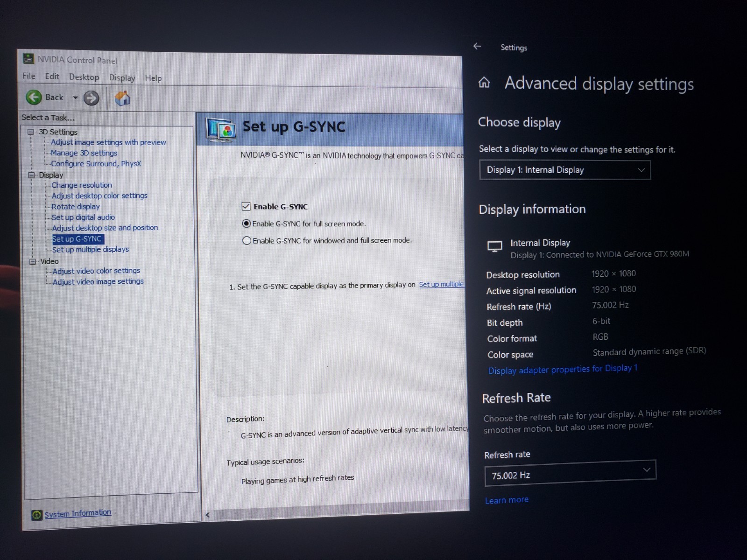Screen dimensions: 747x560
Task: Click the NVIDIA Control Panel title icon
Action: pyautogui.click(x=28, y=59)
